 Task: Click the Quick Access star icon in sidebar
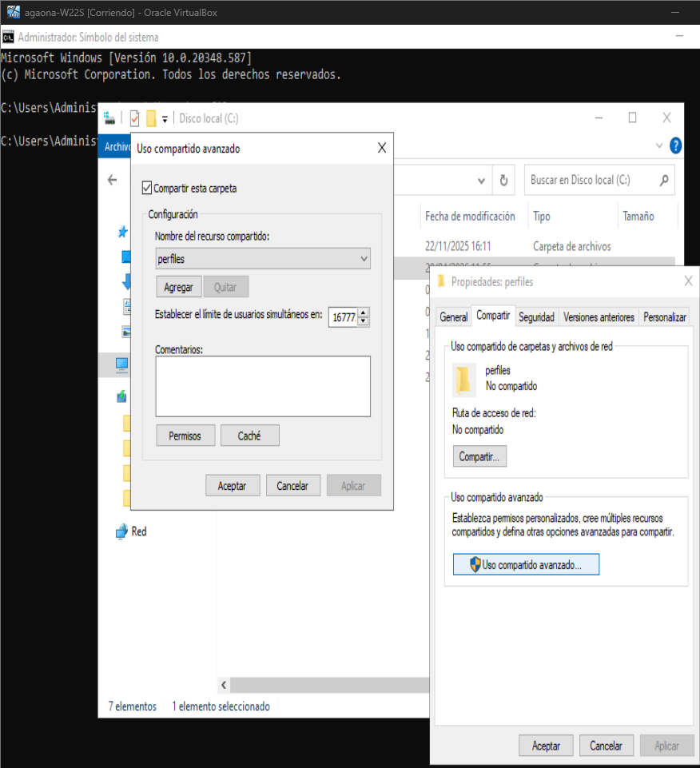[x=123, y=232]
